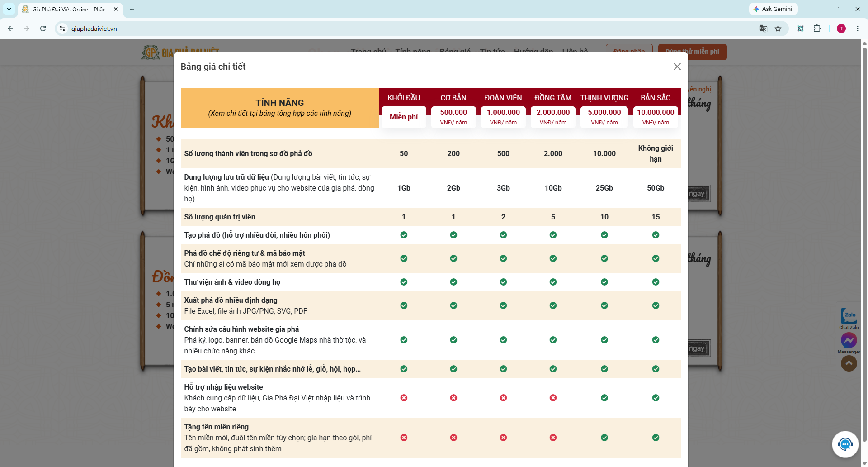
Task: Click the browser forward arrow
Action: (27, 29)
